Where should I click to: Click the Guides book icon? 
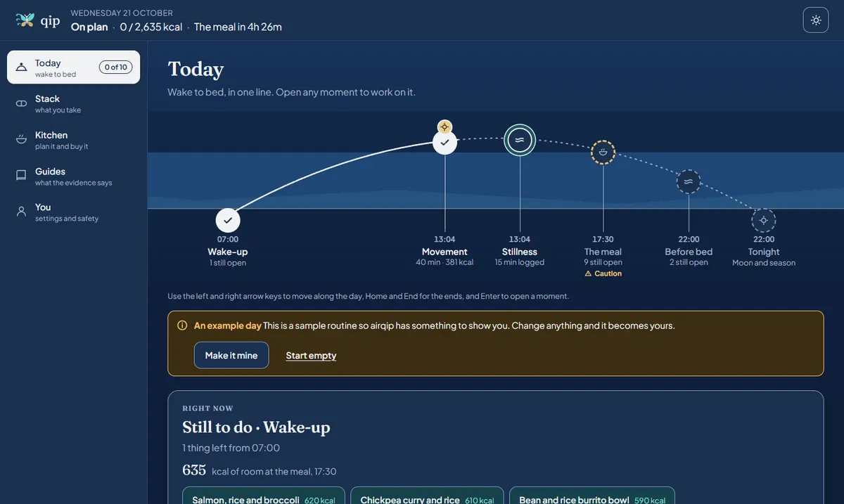coord(22,176)
